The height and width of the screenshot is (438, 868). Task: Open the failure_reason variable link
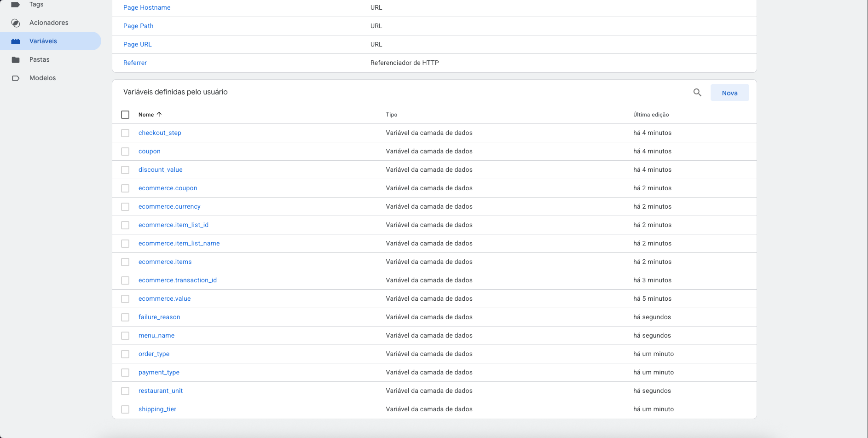point(159,317)
